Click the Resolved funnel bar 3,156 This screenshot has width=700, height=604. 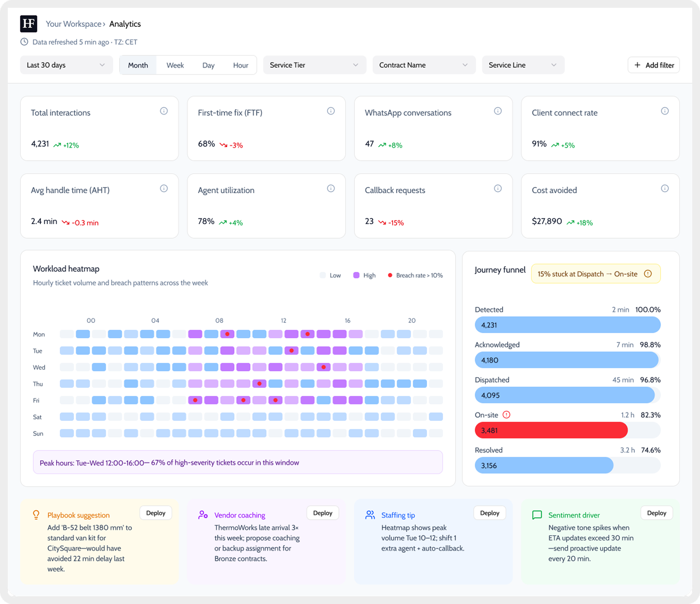click(x=544, y=465)
